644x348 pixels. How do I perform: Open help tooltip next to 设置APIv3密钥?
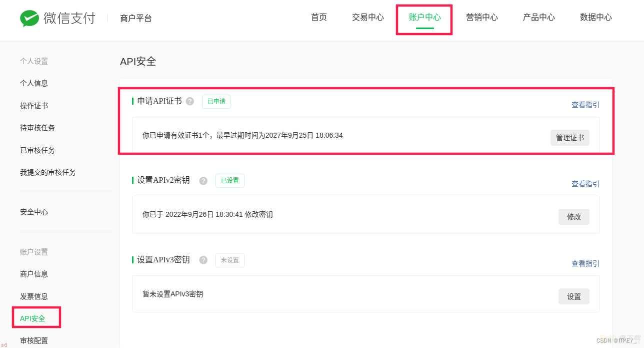click(x=203, y=260)
